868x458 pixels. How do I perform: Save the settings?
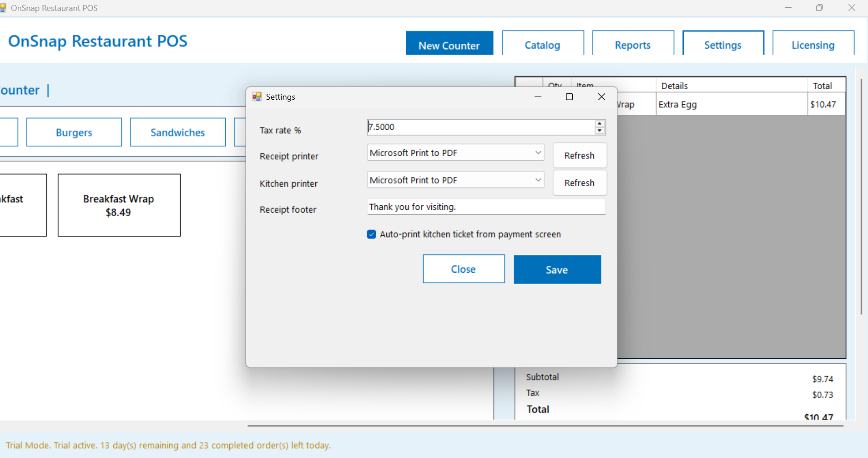[557, 269]
